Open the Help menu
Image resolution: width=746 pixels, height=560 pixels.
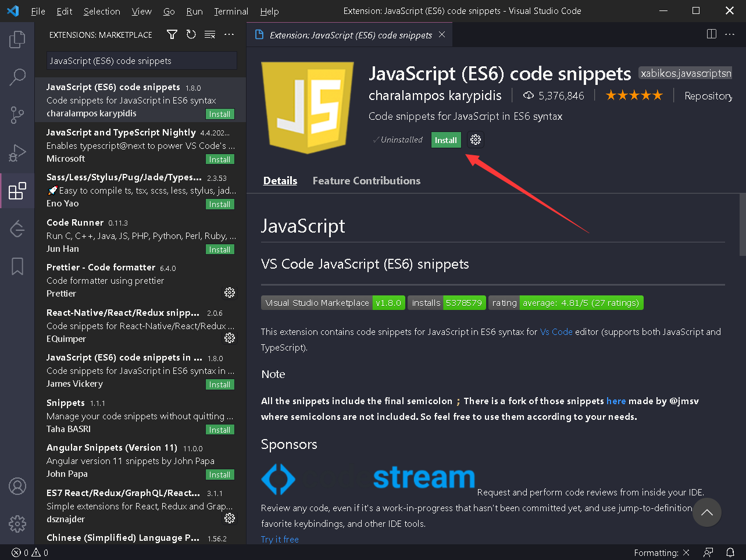(x=269, y=11)
